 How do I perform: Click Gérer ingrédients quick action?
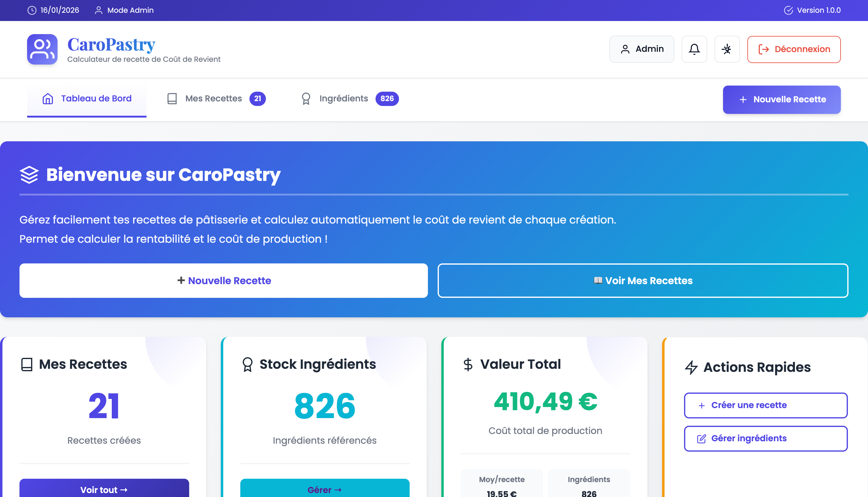pyautogui.click(x=765, y=438)
